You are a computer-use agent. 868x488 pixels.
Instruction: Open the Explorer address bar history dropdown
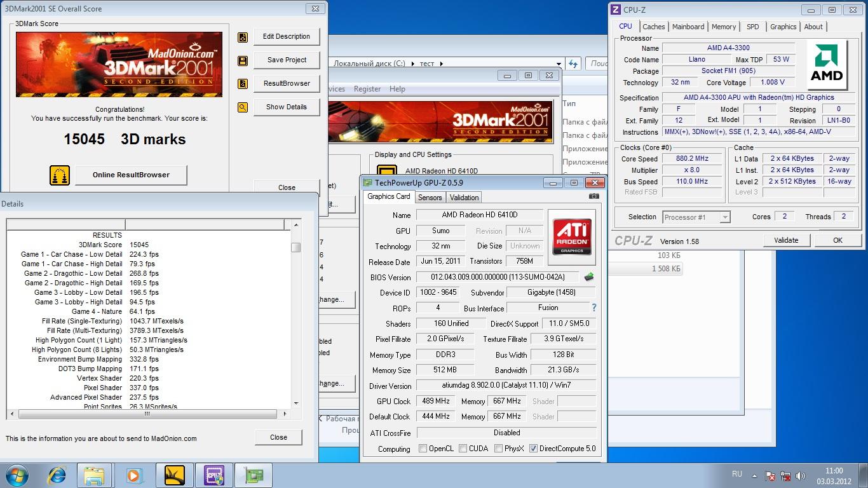click(x=559, y=64)
